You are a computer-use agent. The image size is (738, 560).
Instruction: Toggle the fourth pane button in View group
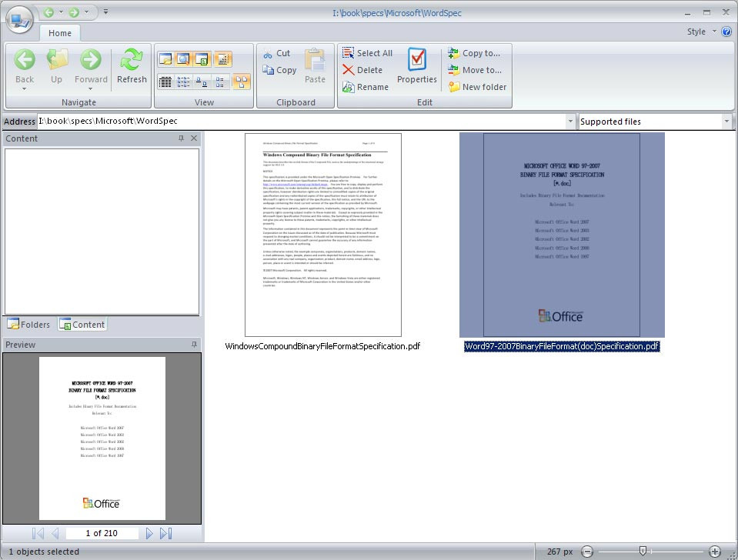click(x=222, y=59)
